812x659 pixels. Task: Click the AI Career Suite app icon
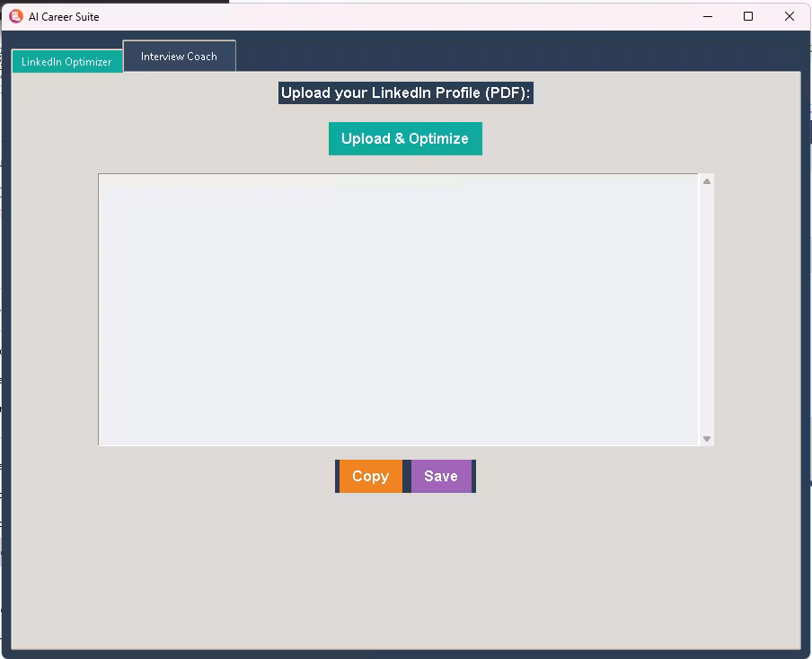pyautogui.click(x=16, y=16)
